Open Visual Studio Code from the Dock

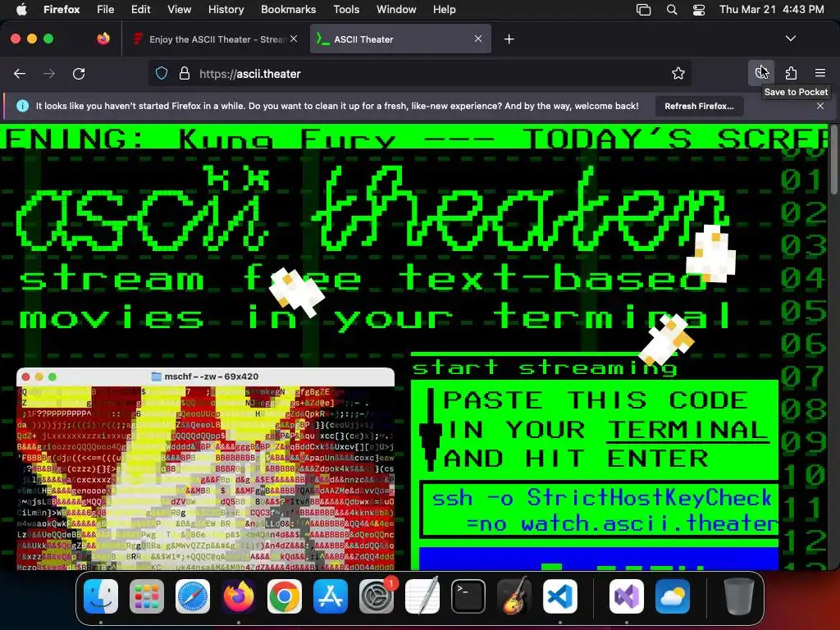[560, 596]
